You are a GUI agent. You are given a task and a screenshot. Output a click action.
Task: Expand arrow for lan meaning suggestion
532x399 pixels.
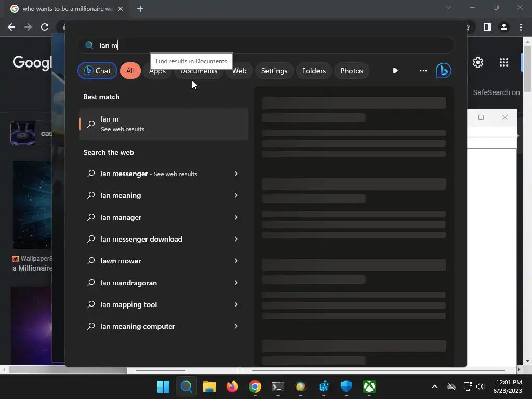coord(236,195)
